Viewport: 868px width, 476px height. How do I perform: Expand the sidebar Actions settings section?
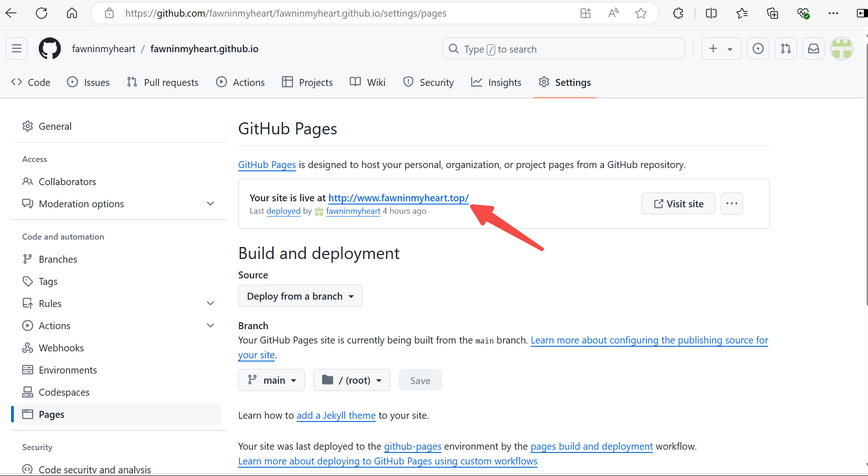pyautogui.click(x=119, y=325)
